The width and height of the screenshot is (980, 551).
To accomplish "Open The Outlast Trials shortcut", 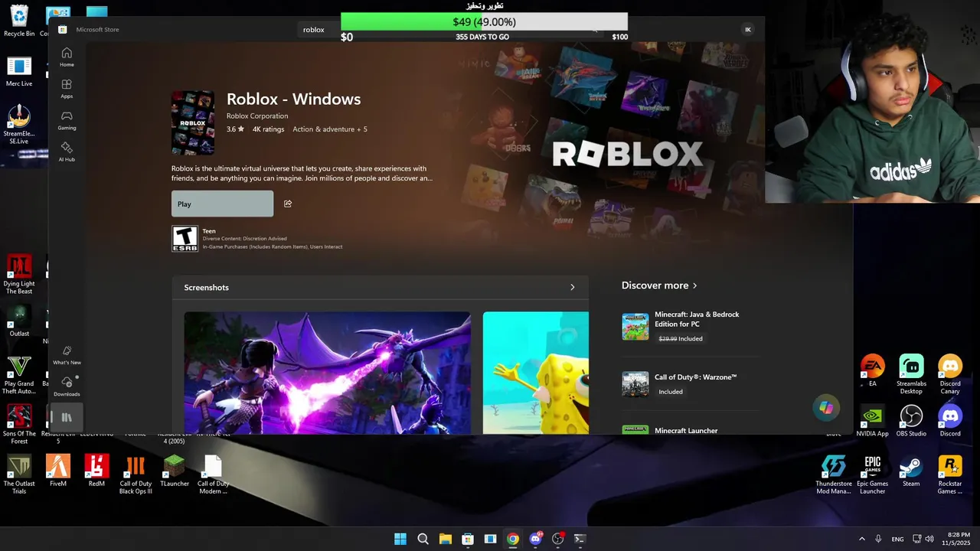I will (x=19, y=474).
